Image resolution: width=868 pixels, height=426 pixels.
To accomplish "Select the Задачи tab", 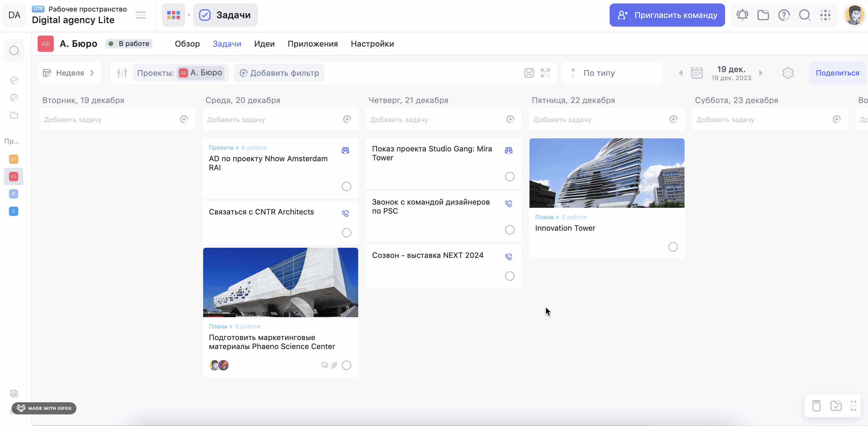I will pyautogui.click(x=227, y=43).
